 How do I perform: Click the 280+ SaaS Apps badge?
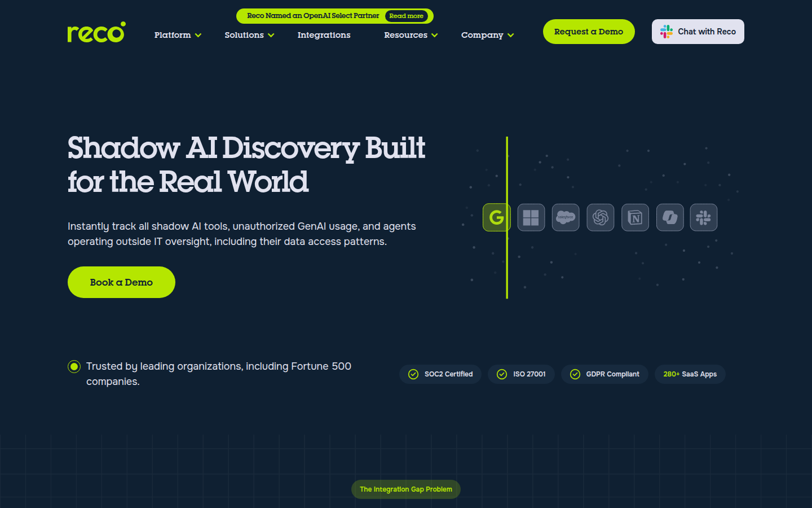[690, 374]
